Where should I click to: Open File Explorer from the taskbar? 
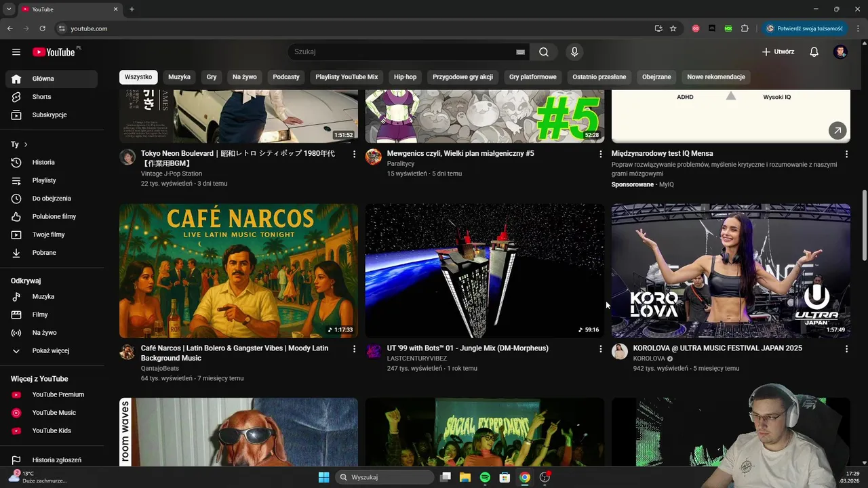coord(465,477)
